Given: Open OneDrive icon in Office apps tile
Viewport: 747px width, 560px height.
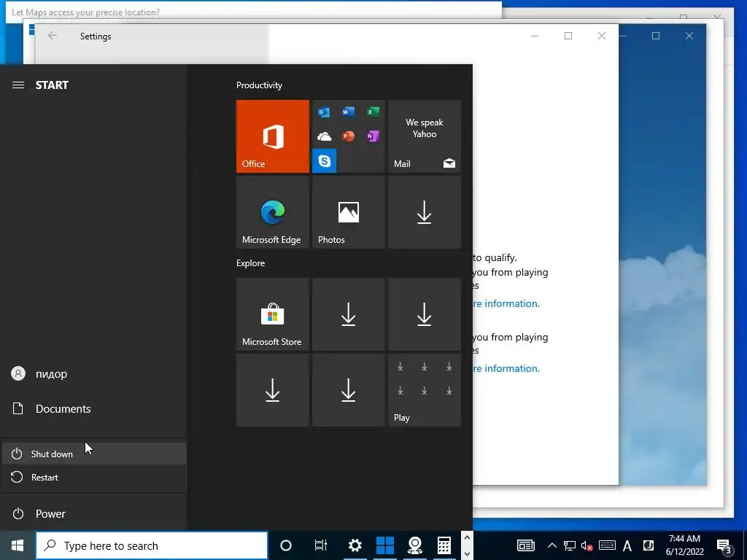Looking at the screenshot, I should (x=325, y=136).
